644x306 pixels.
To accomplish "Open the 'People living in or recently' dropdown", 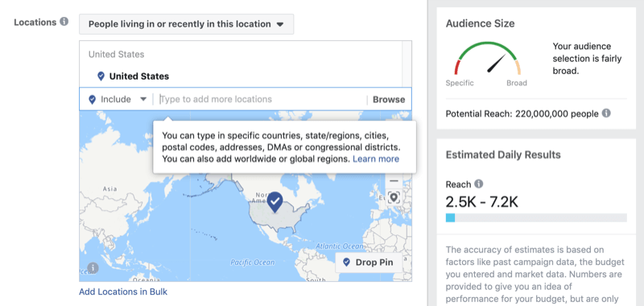I will 187,24.
